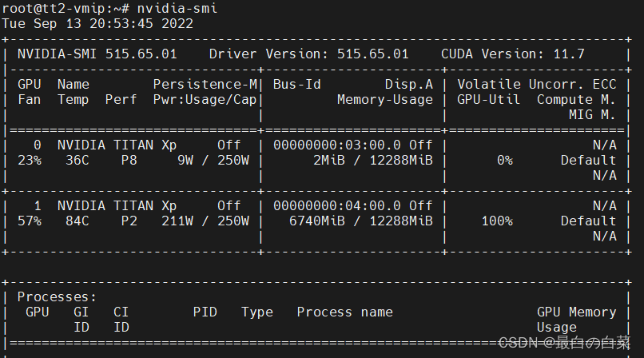Click the Processes: section label
This screenshot has width=644, height=358.
[x=57, y=296]
